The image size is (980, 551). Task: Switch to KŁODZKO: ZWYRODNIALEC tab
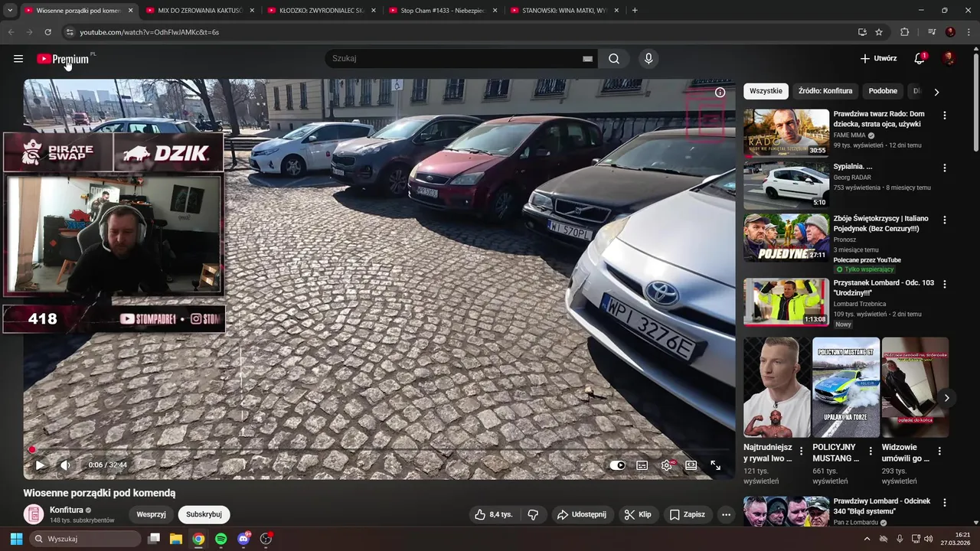coord(322,11)
